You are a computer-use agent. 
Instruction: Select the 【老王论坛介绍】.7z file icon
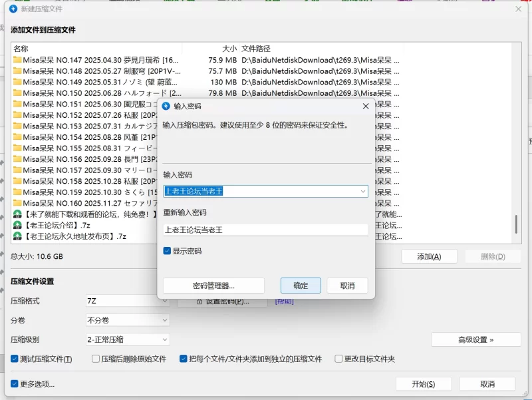(x=17, y=225)
